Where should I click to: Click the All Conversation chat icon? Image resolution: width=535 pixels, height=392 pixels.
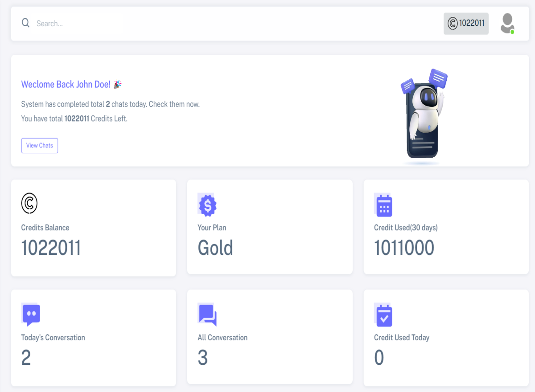click(207, 314)
